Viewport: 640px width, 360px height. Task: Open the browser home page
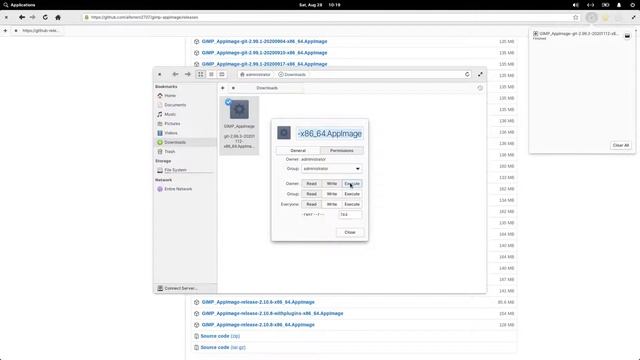click(58, 17)
